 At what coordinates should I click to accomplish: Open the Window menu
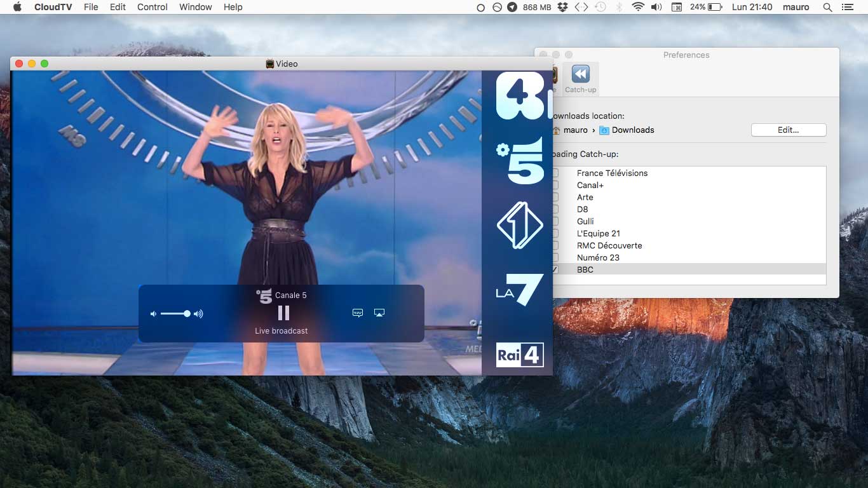[x=195, y=7]
